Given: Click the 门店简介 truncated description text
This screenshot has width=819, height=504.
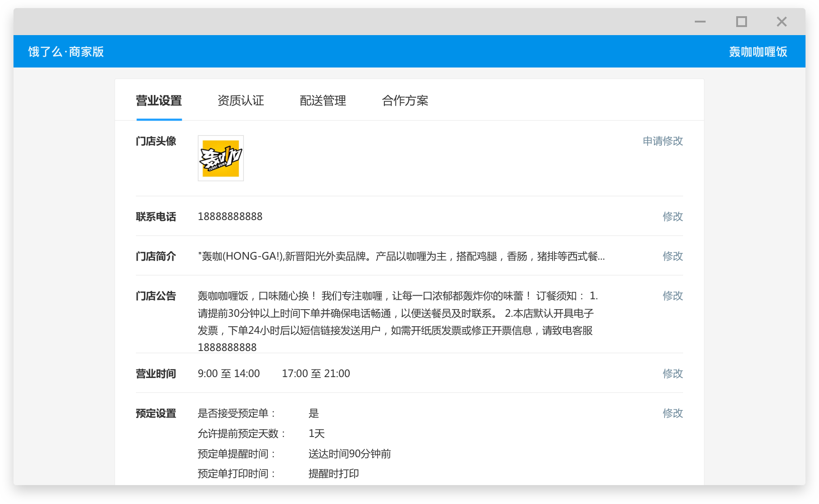Looking at the screenshot, I should [x=400, y=256].
